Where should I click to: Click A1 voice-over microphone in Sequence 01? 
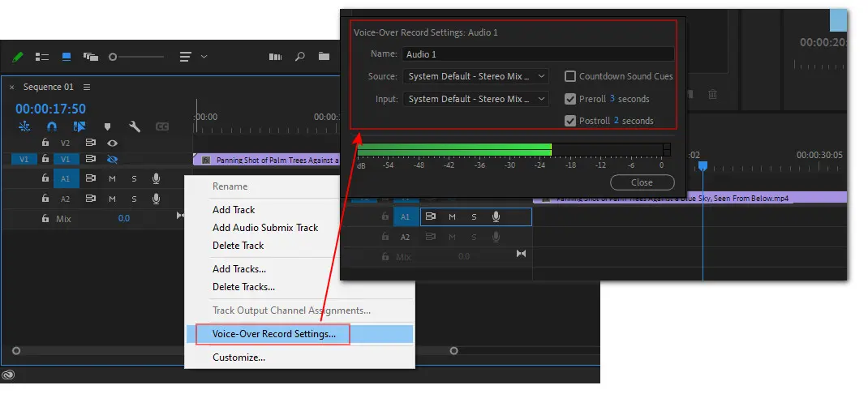click(x=156, y=178)
